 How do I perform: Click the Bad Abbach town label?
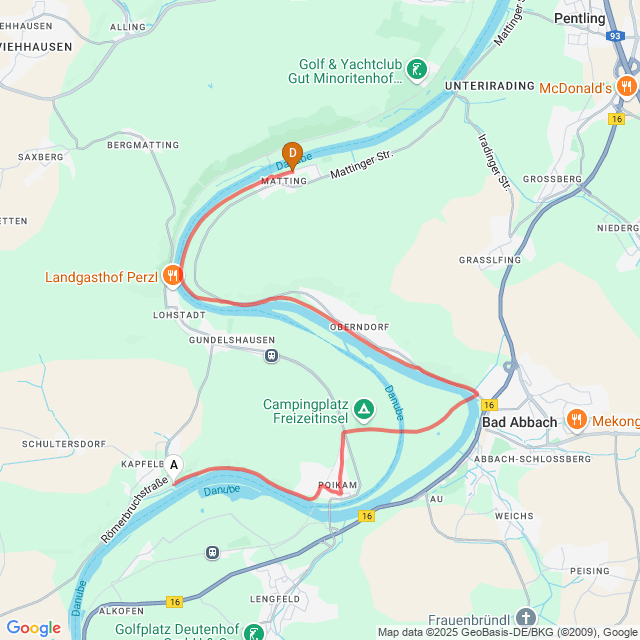click(520, 422)
